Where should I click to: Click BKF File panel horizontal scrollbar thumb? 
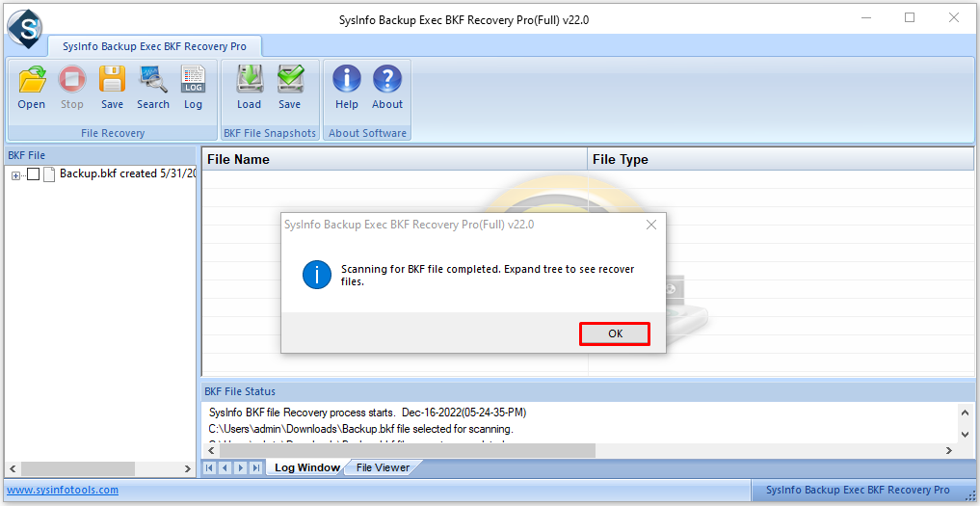(77, 468)
